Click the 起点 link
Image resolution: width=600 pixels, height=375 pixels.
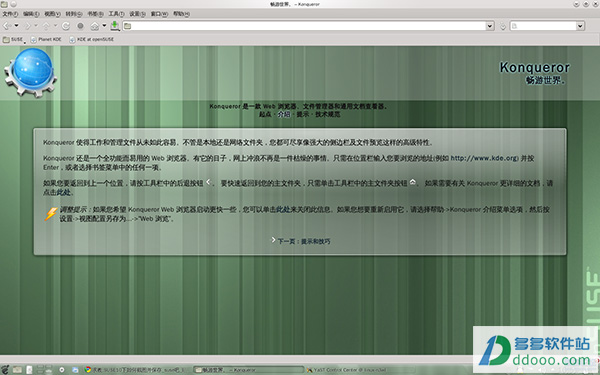[265, 114]
